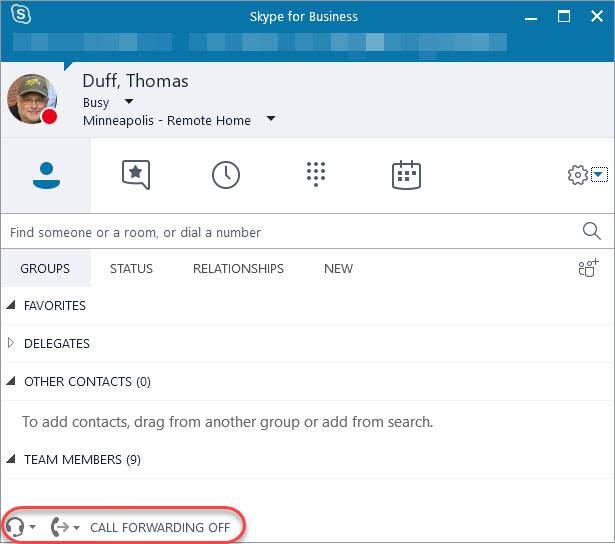Click the red Busy presence indicator
Screen dimensions: 615x544
click(49, 116)
